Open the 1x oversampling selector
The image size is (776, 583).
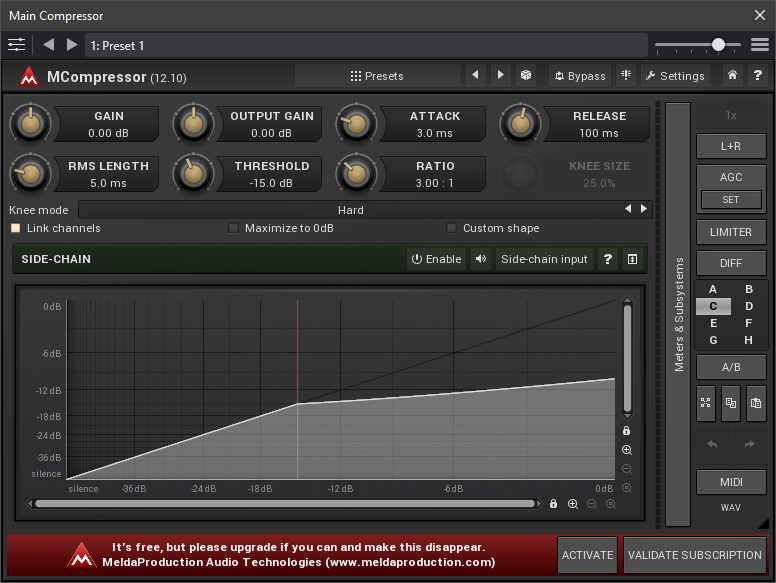pyautogui.click(x=731, y=115)
